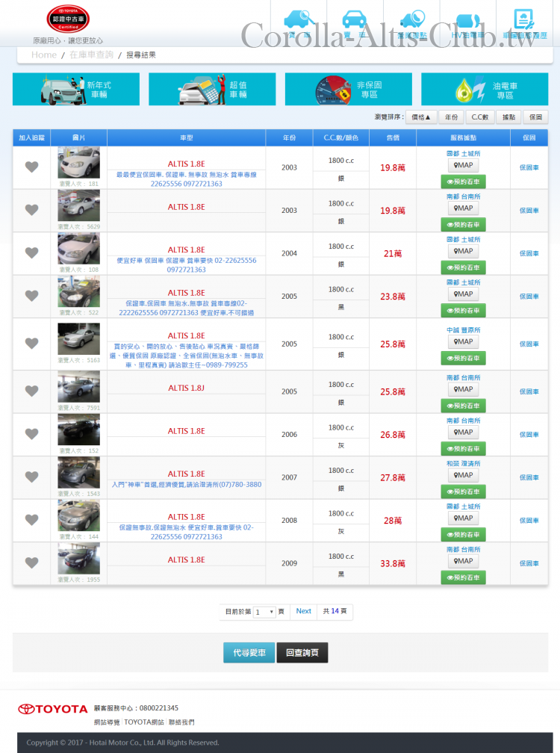Image resolution: width=560 pixels, height=753 pixels.
Task: Sort results by C.C數
Action: coord(480,117)
